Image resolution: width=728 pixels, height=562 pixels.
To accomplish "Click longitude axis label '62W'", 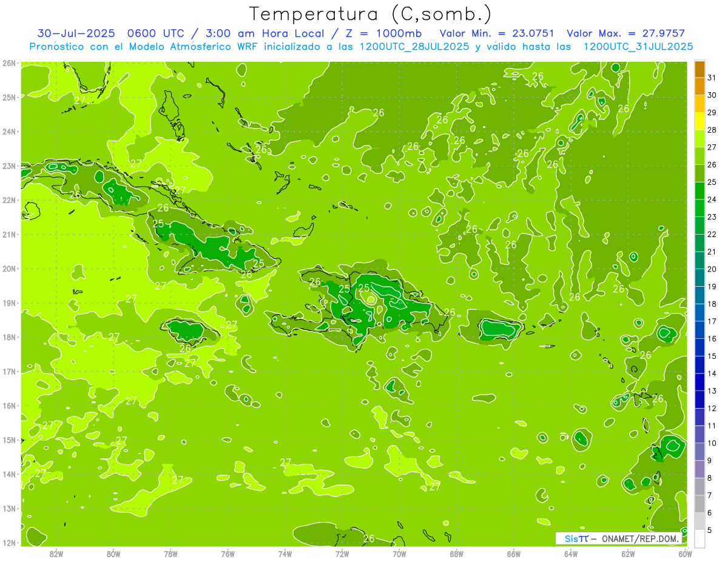I will [628, 554].
